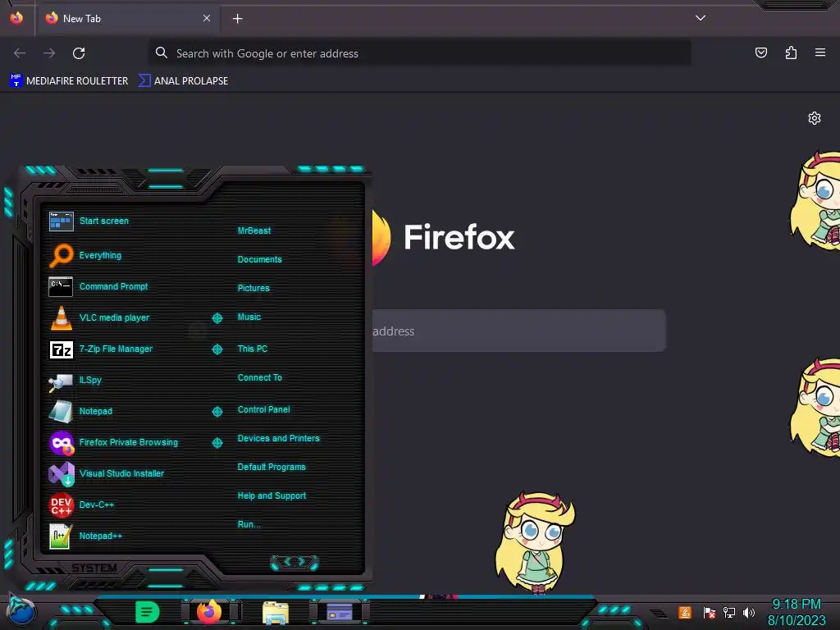Open the list all tabs dropdown
The image size is (840, 630).
click(x=701, y=18)
